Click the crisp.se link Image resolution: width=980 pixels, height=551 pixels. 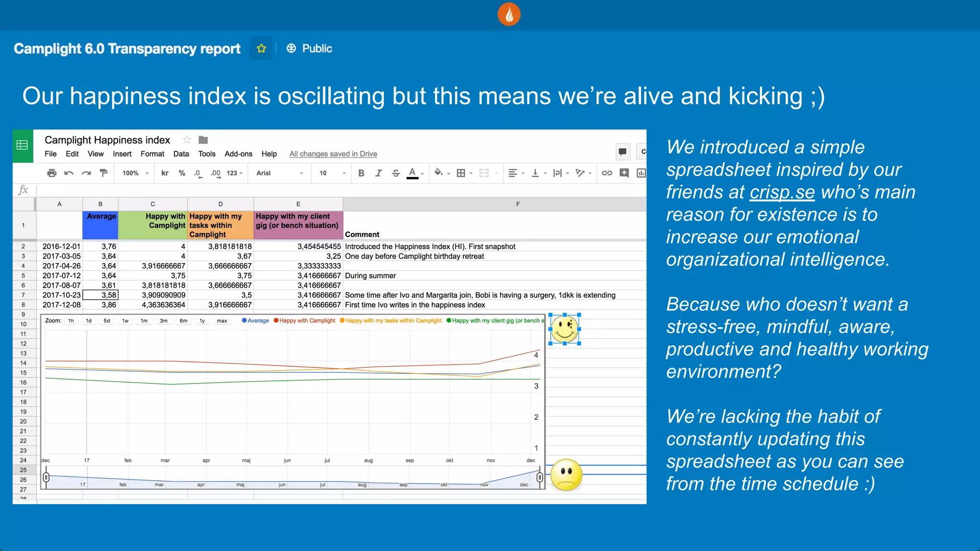tap(782, 192)
